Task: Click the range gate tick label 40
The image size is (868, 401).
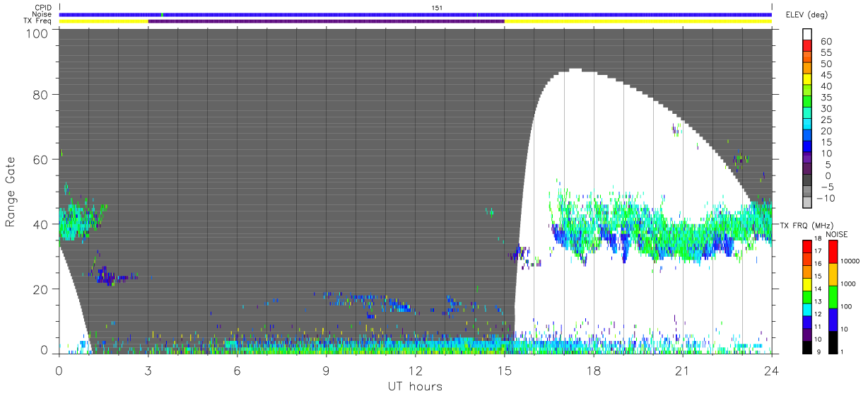Action: coord(40,224)
